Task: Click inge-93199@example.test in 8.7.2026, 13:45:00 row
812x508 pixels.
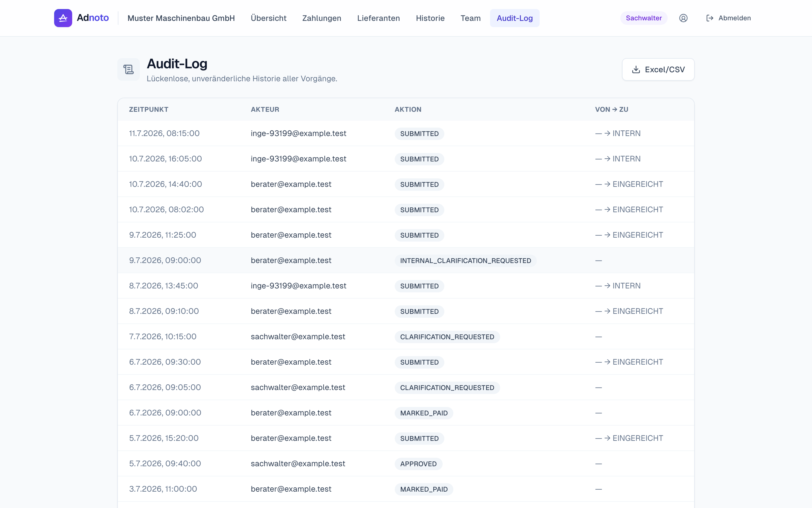Action: (299, 286)
